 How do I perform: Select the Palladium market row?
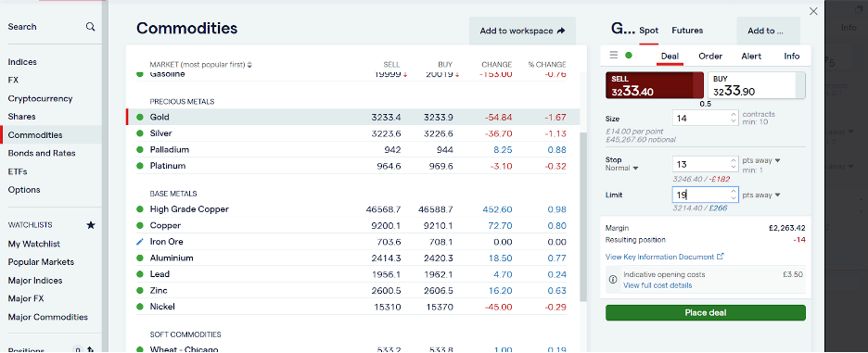point(352,149)
